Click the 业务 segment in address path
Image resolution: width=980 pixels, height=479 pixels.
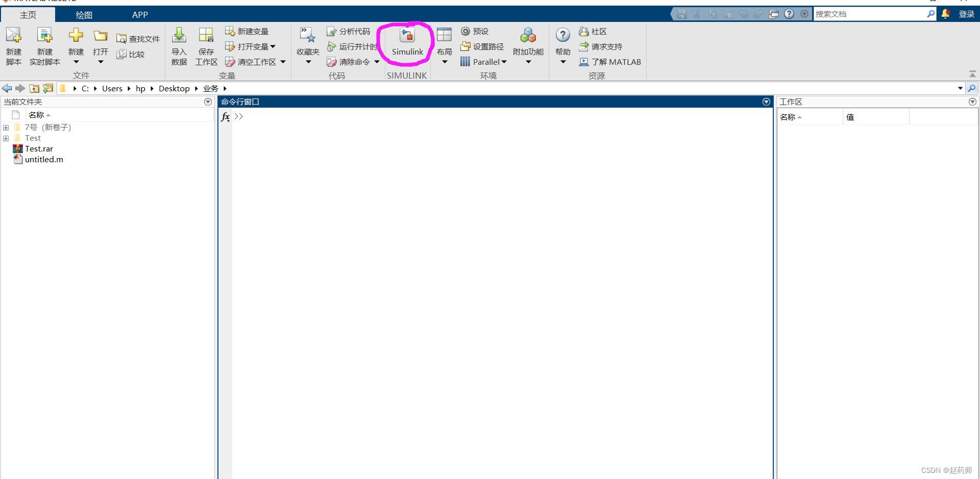click(x=210, y=89)
